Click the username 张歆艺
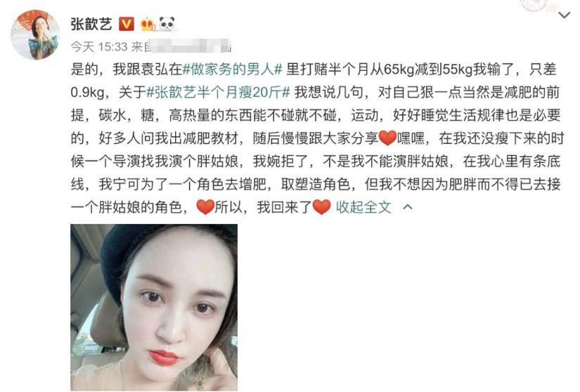Screen dimensions: 580x392 click(91, 24)
